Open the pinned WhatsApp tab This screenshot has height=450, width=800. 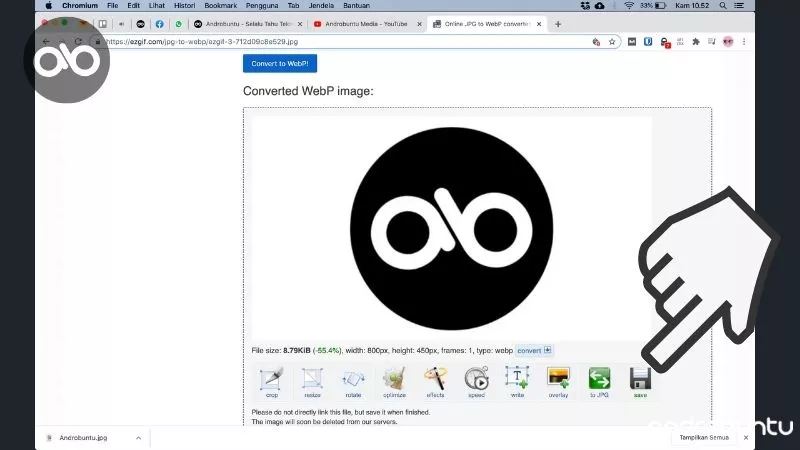click(x=179, y=24)
